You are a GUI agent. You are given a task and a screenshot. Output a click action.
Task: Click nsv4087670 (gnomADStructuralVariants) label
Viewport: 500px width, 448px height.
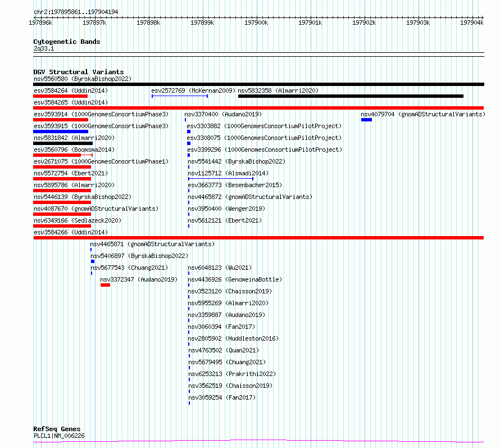tap(96, 209)
